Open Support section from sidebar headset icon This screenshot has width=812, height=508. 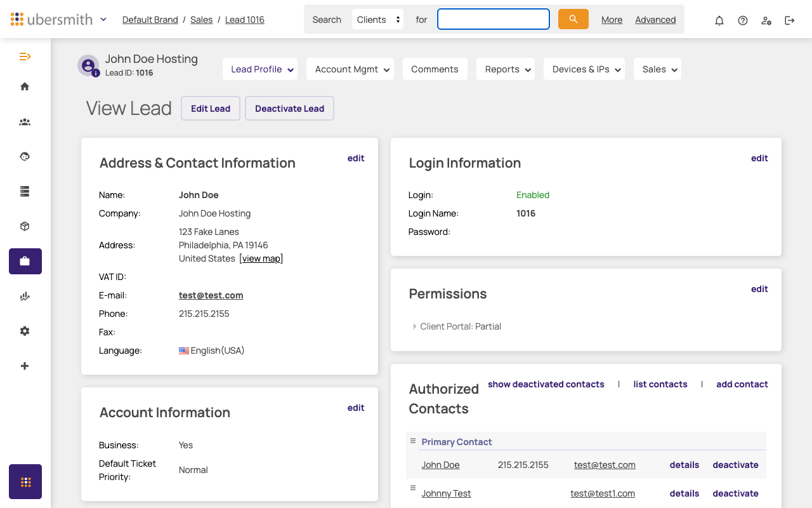point(25,156)
